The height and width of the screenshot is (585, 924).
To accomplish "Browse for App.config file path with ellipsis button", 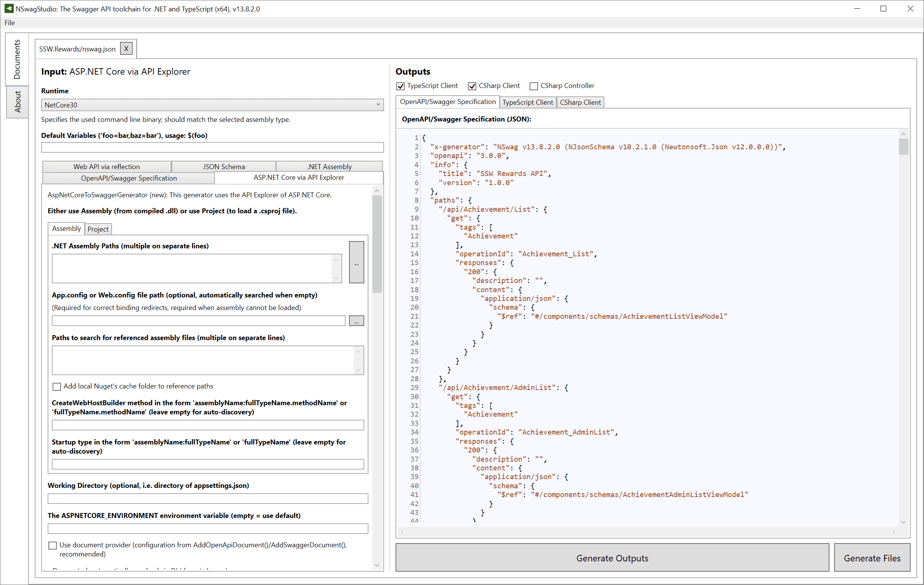I will (356, 321).
